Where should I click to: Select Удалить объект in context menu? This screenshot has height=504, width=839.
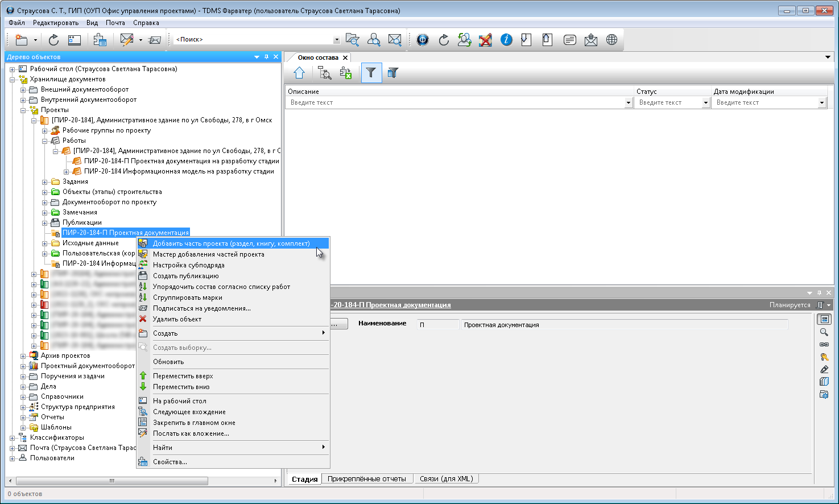[x=233, y=319]
